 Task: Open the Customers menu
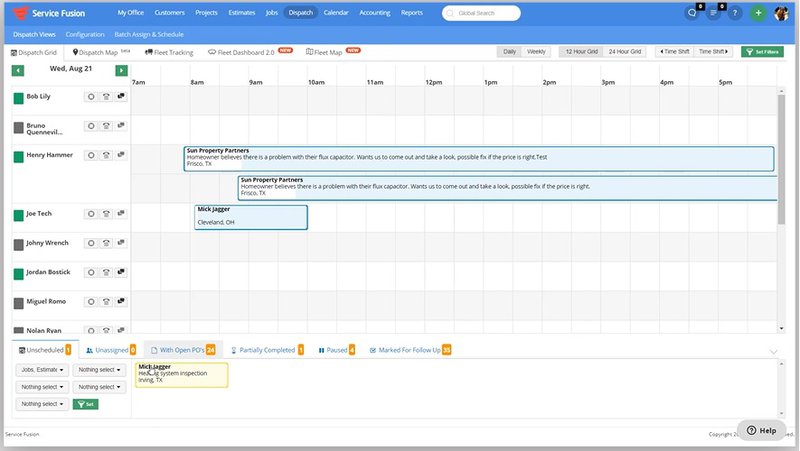169,13
